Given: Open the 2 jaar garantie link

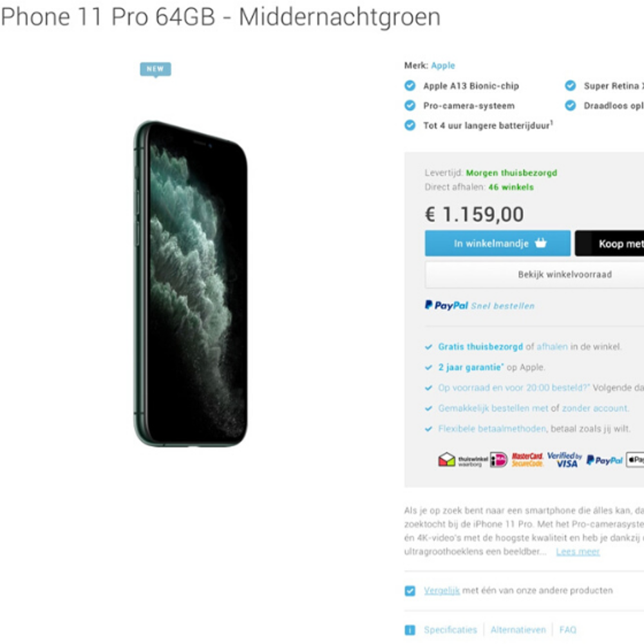Looking at the screenshot, I should click(x=471, y=367).
